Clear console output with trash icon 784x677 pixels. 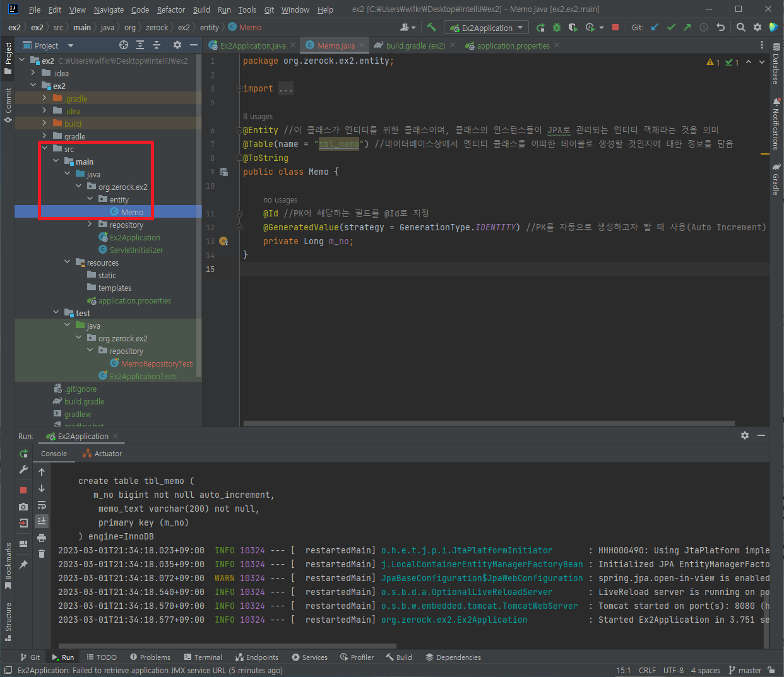pyautogui.click(x=42, y=553)
